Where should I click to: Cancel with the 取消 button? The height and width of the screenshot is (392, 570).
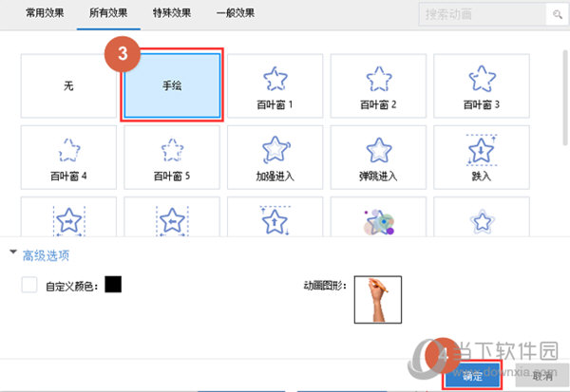coord(542,375)
